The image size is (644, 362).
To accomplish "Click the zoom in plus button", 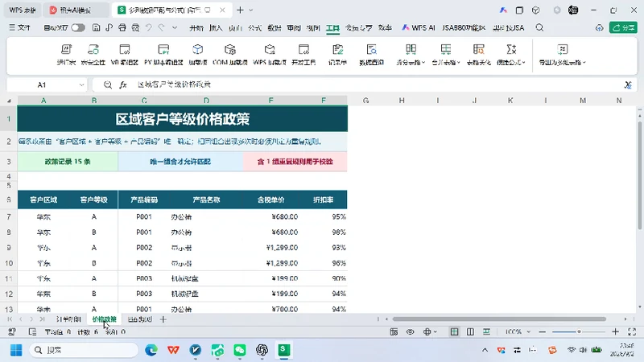I will pyautogui.click(x=615, y=331).
